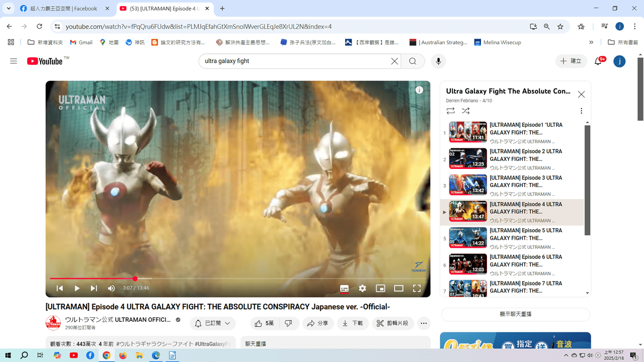The height and width of the screenshot is (362, 644).
Task: Switch to miniplayer mode
Action: (x=380, y=288)
